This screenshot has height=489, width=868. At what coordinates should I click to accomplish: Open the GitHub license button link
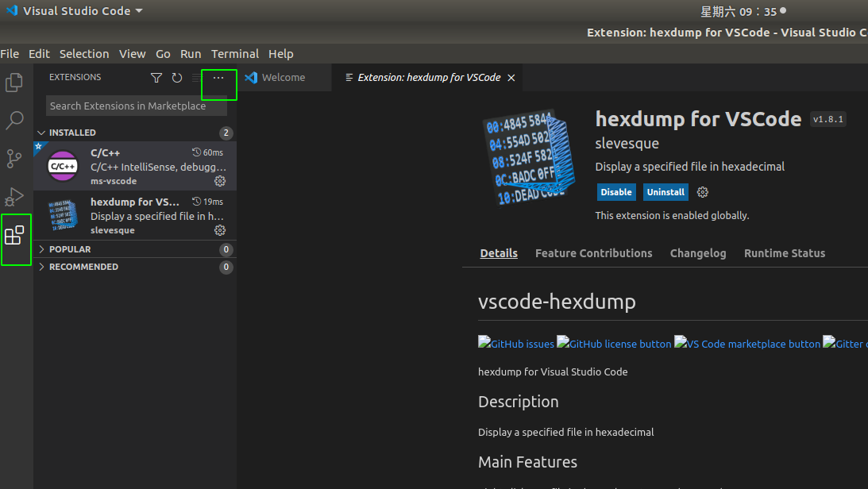click(x=614, y=344)
